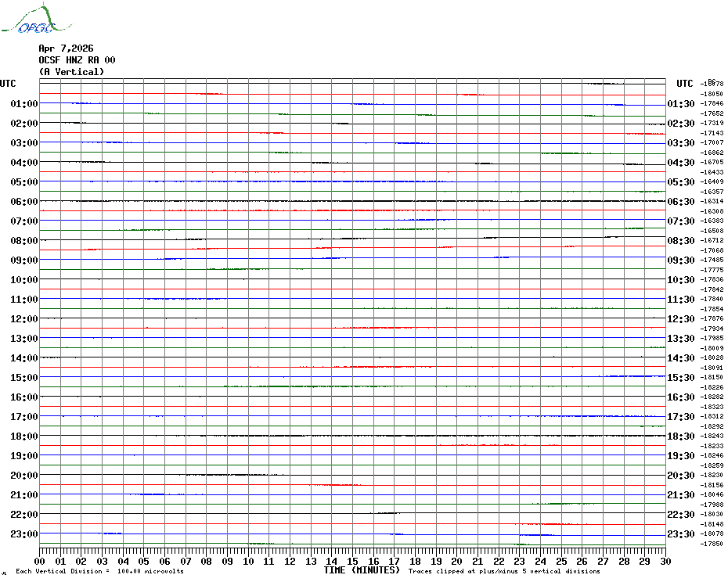The image size is (728, 582).
Task: Click the offset value -17485
Action: click(712, 260)
